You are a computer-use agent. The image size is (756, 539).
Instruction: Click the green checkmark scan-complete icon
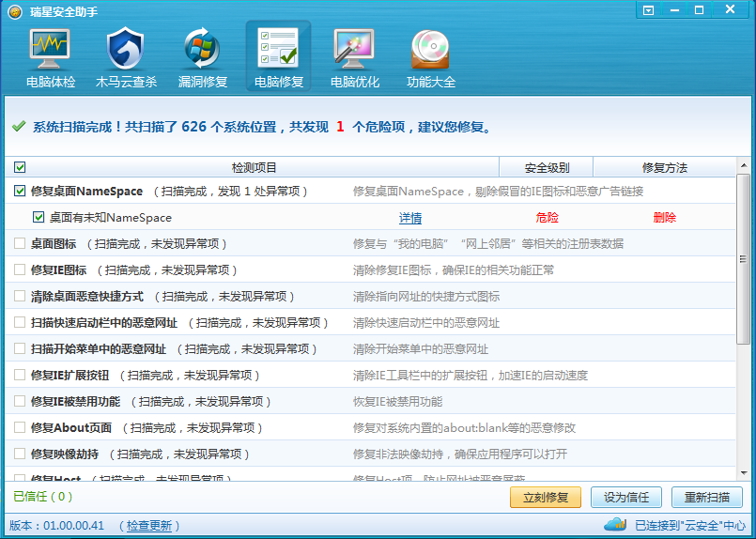tap(19, 127)
